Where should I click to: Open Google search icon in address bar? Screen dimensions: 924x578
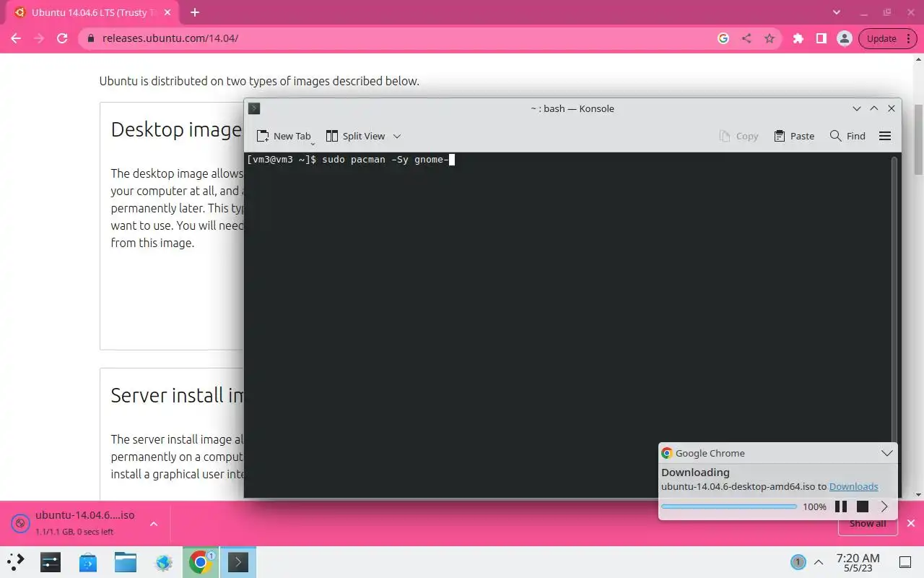point(723,38)
